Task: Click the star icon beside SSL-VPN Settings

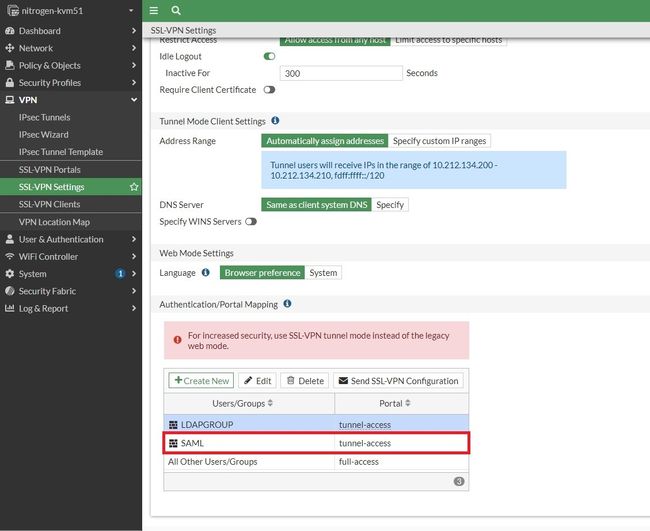Action: point(134,187)
